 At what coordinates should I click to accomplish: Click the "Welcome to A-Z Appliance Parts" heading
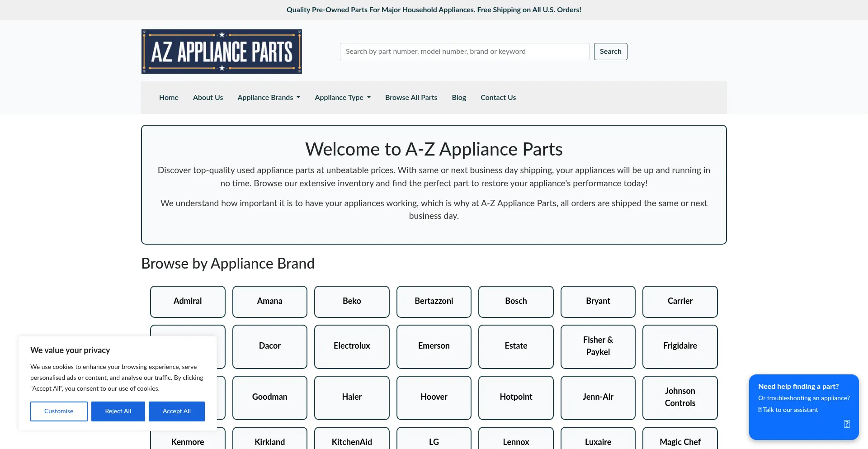(x=434, y=149)
